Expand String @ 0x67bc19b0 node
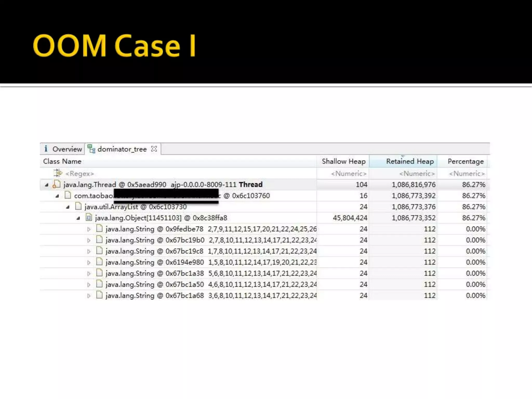 [89, 240]
